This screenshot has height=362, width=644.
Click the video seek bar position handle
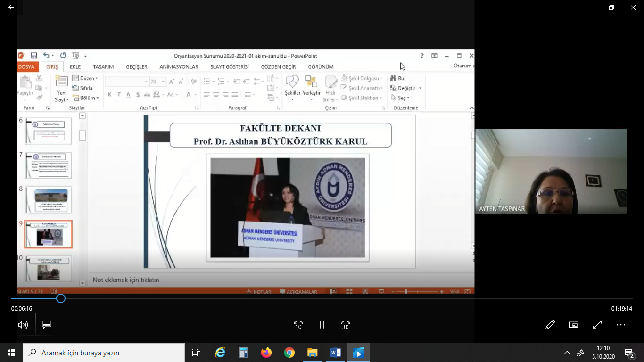pyautogui.click(x=61, y=298)
